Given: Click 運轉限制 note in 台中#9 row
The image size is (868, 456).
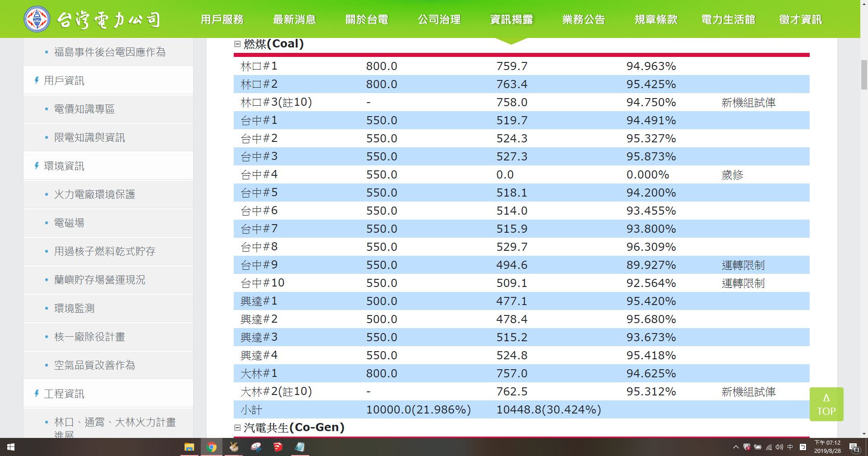Looking at the screenshot, I should [x=743, y=265].
